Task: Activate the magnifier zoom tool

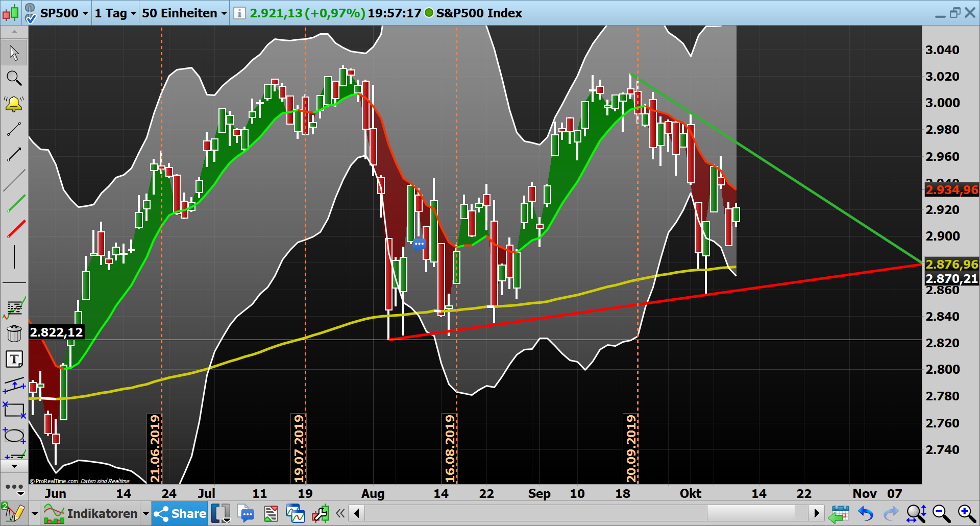Action: [14, 78]
